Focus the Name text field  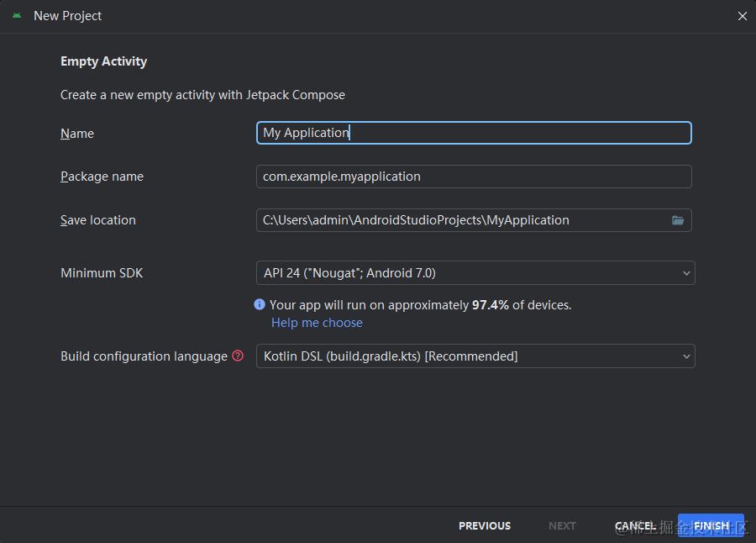[x=474, y=133]
